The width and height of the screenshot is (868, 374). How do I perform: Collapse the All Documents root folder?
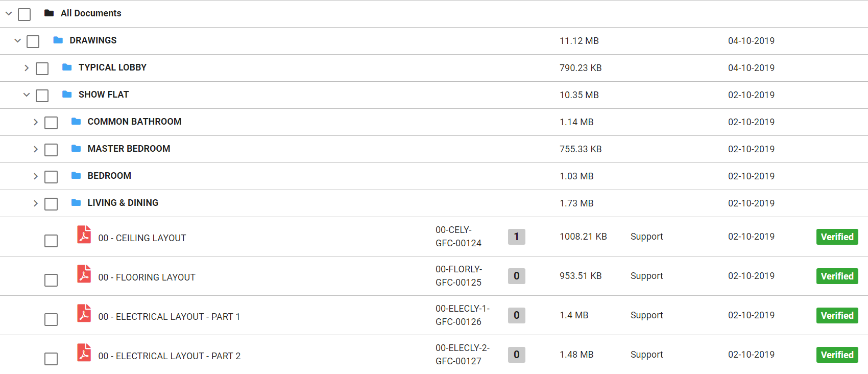click(9, 13)
